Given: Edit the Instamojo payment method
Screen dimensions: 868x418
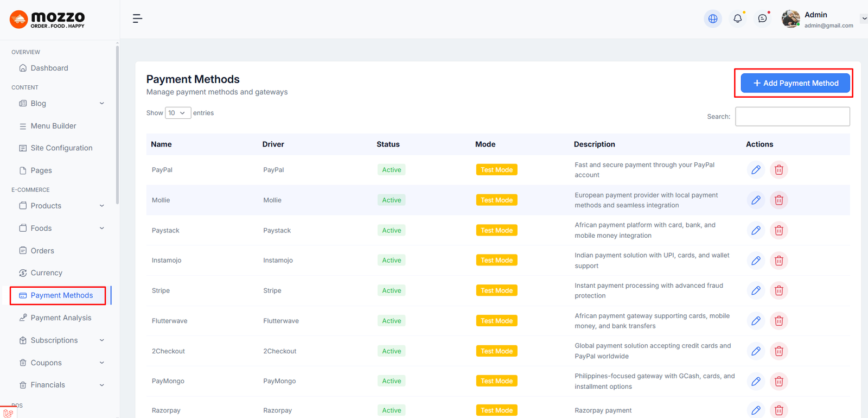Looking at the screenshot, I should (x=756, y=261).
